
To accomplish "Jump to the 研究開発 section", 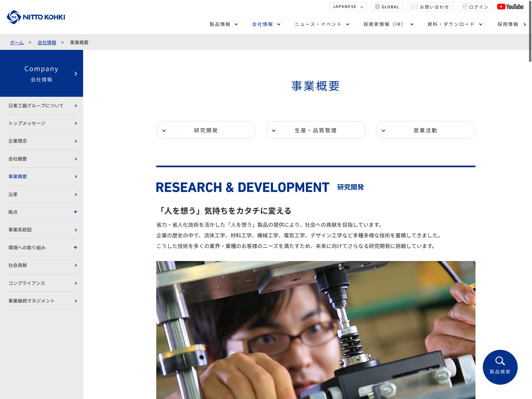I will (x=206, y=130).
